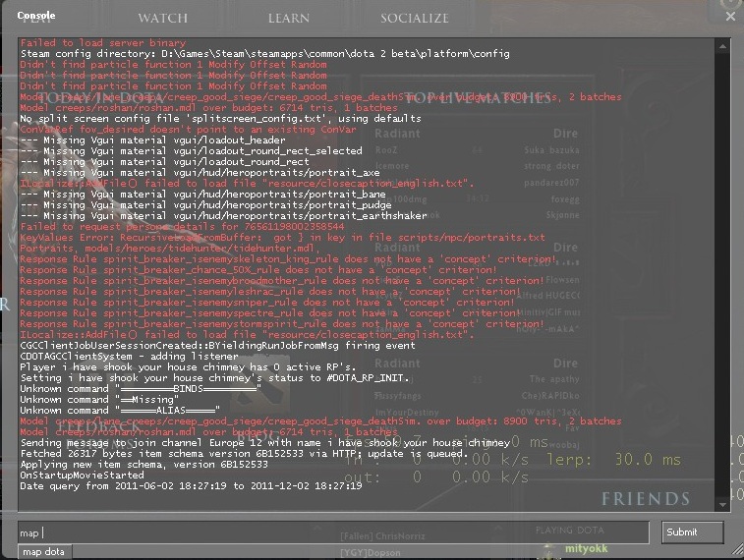Click the '#DOTA_RP_INIT' status line
The height and width of the screenshot is (560, 744).
(x=214, y=378)
